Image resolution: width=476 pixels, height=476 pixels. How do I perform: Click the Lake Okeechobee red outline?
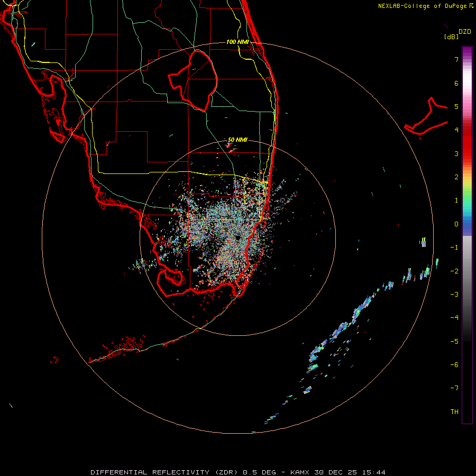click(193, 80)
